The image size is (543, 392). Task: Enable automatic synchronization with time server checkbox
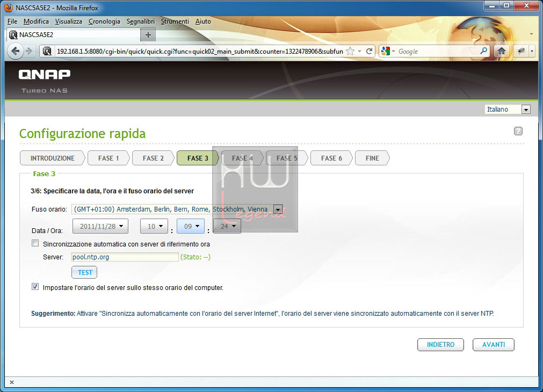(35, 243)
